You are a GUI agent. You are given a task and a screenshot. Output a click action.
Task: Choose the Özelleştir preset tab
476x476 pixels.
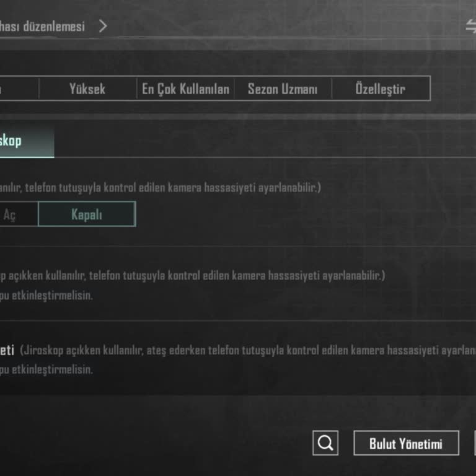coord(381,89)
